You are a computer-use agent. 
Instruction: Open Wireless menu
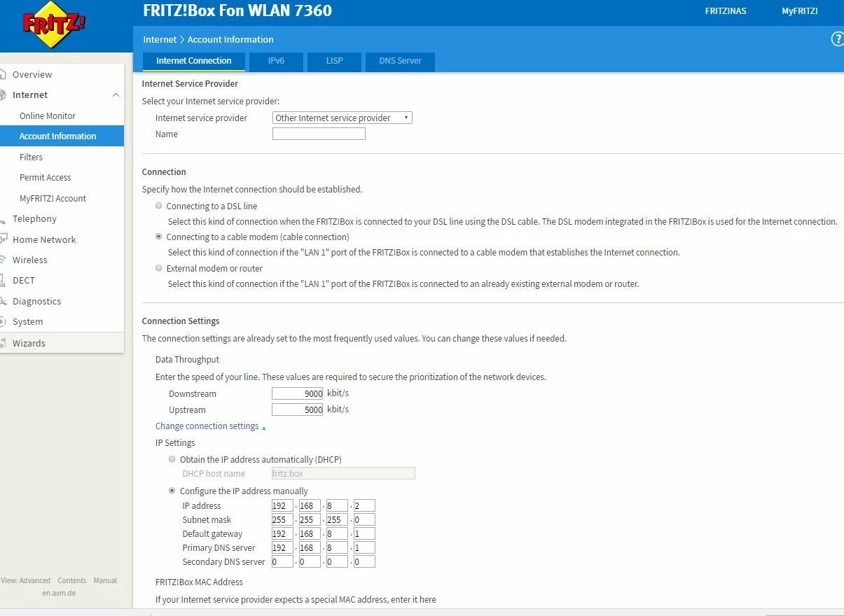(30, 260)
